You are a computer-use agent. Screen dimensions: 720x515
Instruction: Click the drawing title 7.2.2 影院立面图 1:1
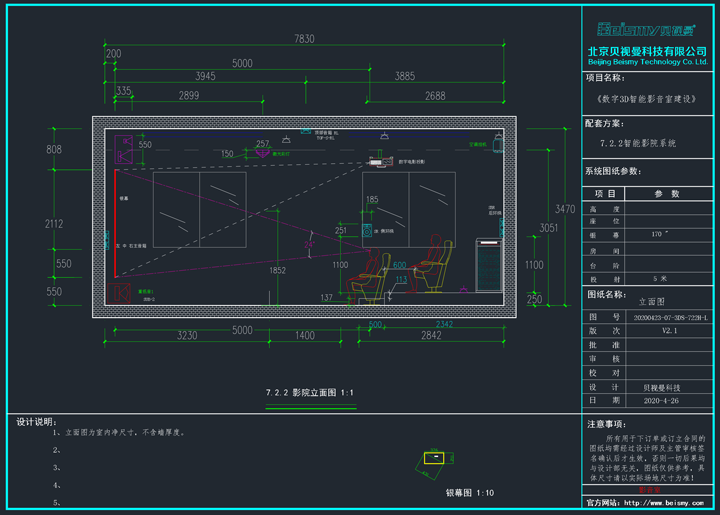tap(310, 392)
